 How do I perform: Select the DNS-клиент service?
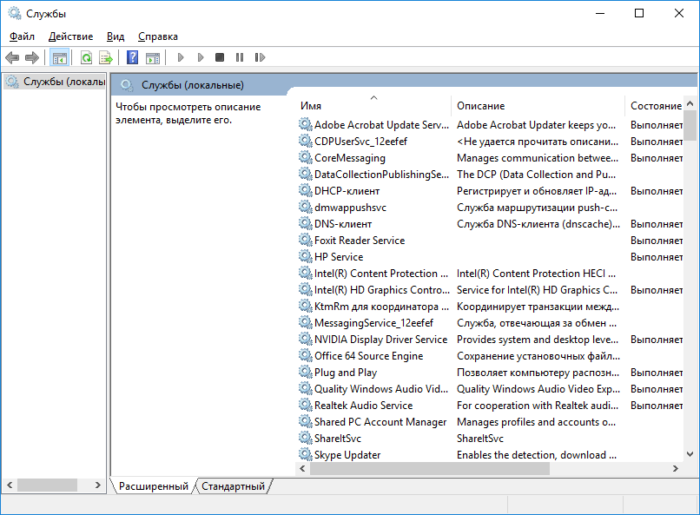343,224
